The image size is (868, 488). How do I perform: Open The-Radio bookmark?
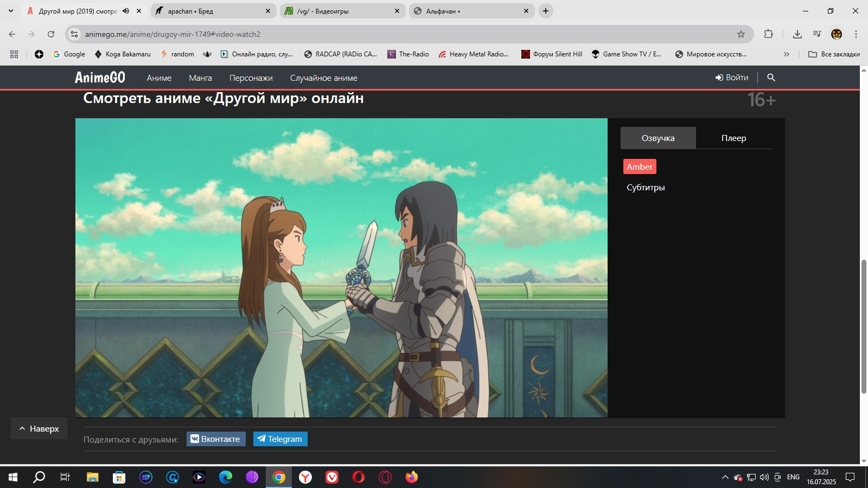click(408, 54)
